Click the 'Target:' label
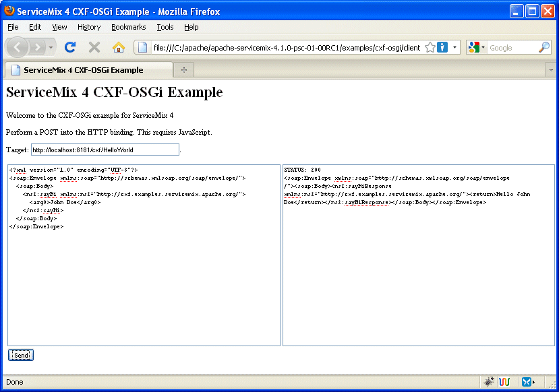Screen dimensions: 559x392 point(17,150)
